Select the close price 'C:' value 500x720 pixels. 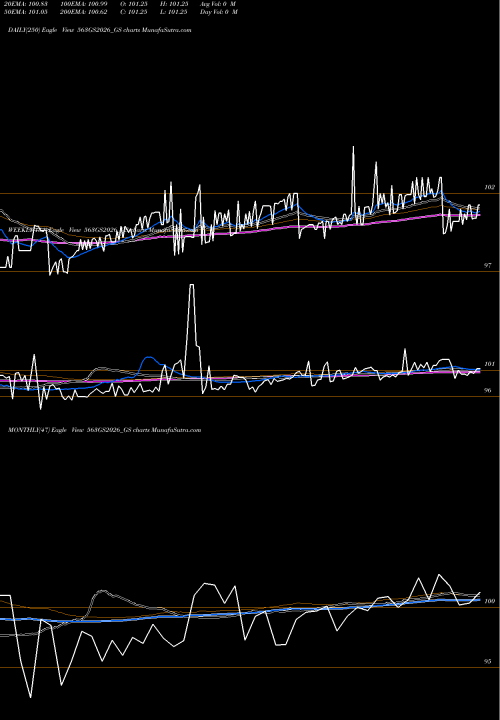tap(134, 12)
